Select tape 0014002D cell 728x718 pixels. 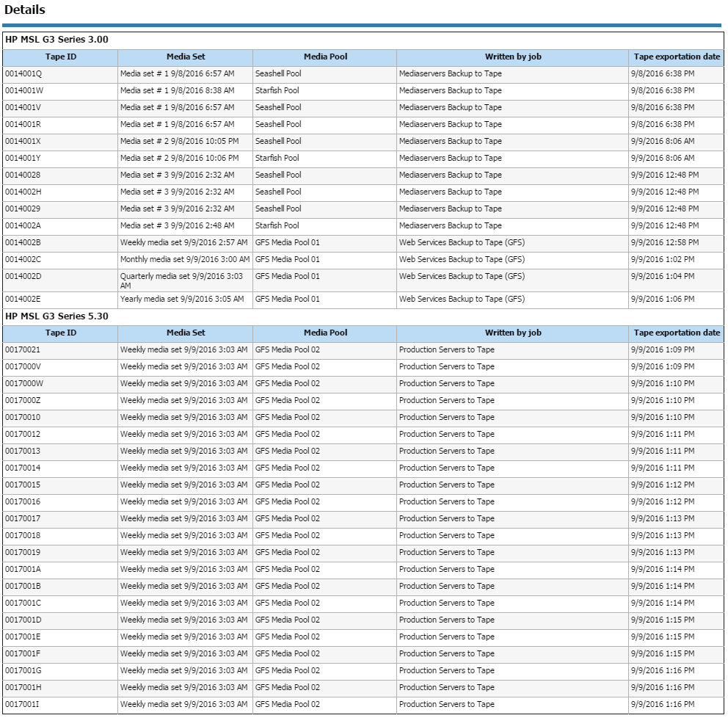pyautogui.click(x=60, y=280)
